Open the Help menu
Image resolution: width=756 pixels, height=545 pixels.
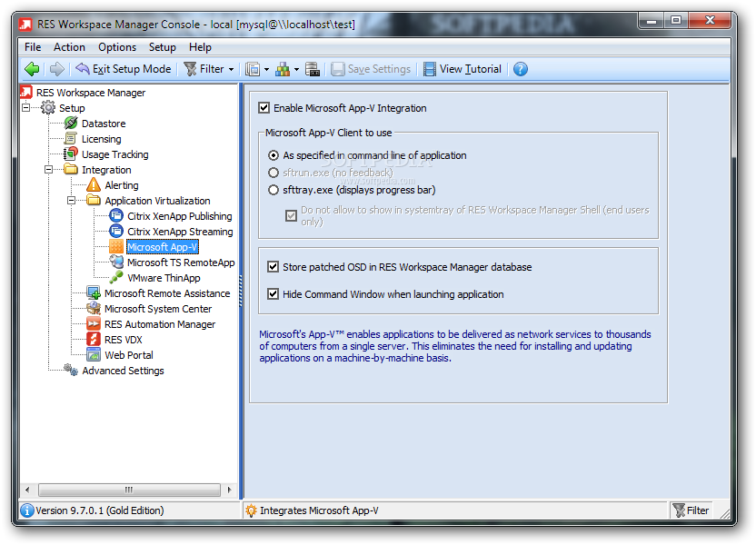200,47
